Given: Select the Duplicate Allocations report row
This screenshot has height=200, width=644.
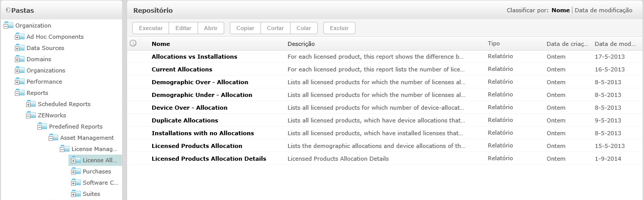Looking at the screenshot, I should [x=385, y=120].
